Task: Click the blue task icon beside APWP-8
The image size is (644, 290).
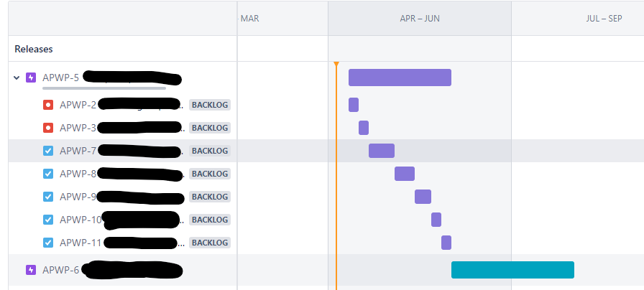Action: point(48,174)
